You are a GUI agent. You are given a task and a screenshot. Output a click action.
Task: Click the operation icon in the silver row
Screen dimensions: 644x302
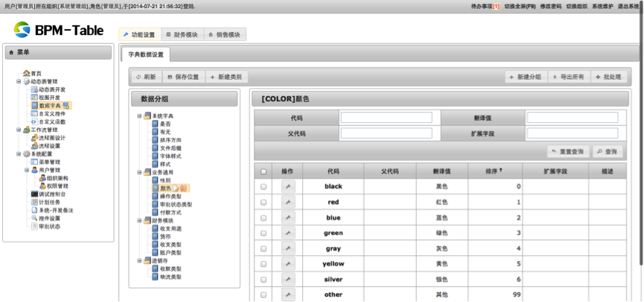coord(287,279)
